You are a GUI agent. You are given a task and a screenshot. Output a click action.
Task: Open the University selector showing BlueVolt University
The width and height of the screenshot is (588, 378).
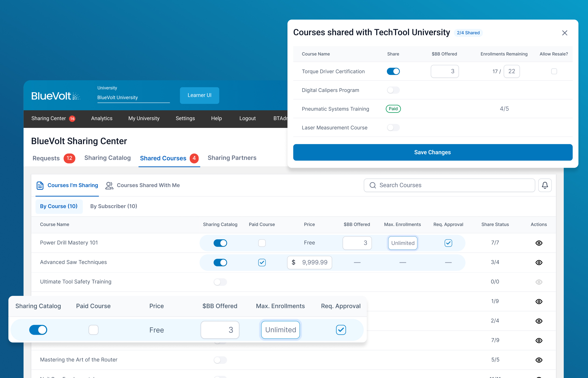pyautogui.click(x=133, y=98)
